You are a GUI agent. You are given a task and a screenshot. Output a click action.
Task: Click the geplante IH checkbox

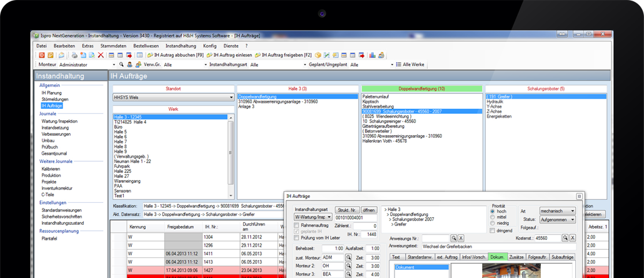296,232
